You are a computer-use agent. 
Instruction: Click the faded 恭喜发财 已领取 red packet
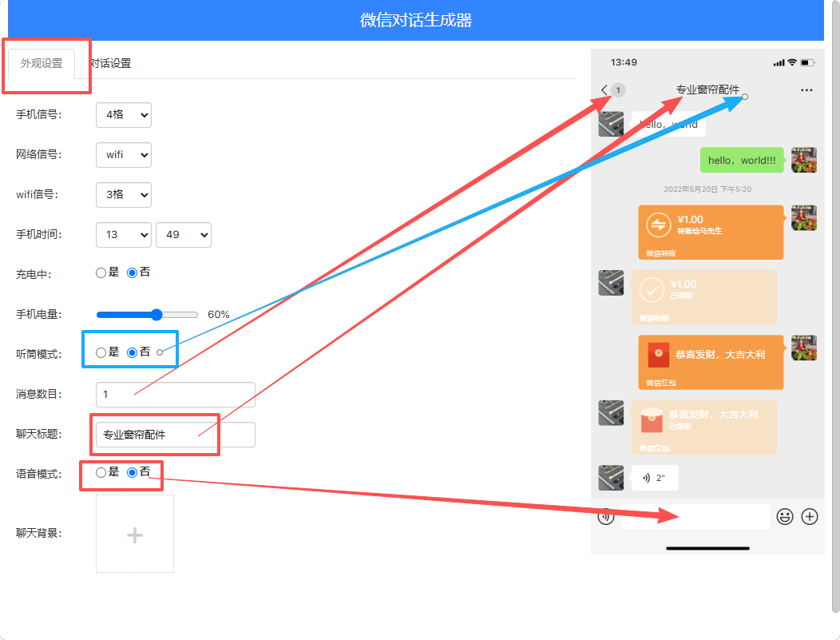click(704, 427)
